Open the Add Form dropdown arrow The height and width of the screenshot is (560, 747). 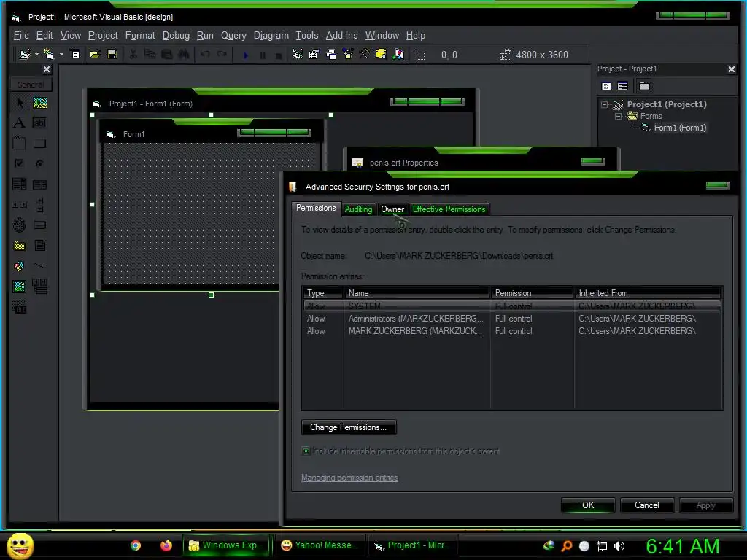61,54
